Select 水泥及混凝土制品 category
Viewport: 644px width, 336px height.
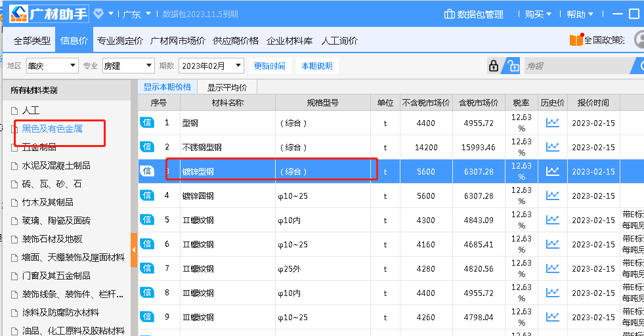click(x=56, y=165)
